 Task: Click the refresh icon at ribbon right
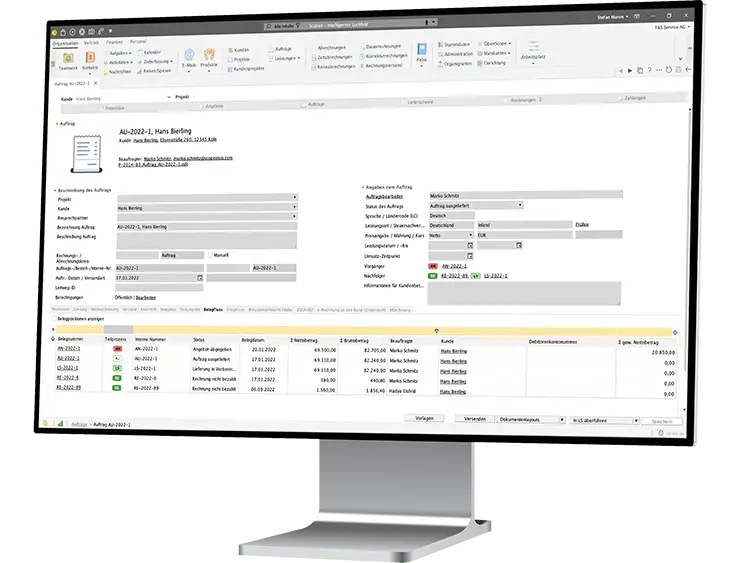coord(668,70)
